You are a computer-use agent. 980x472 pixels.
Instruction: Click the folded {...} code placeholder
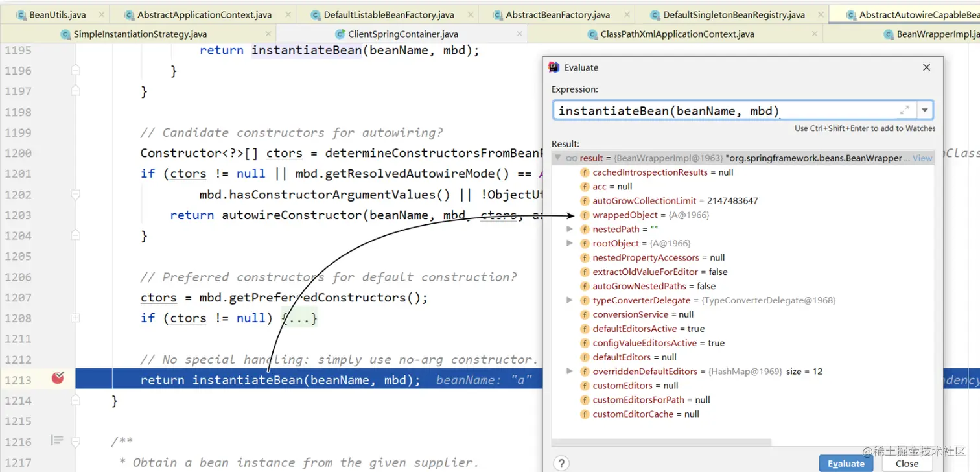coord(299,318)
